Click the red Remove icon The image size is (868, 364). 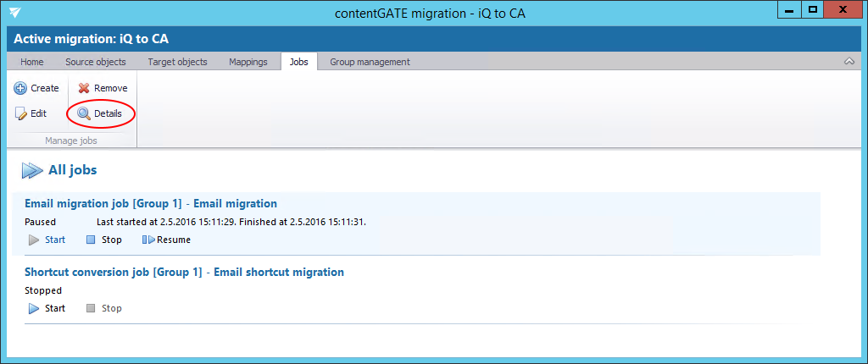click(84, 88)
